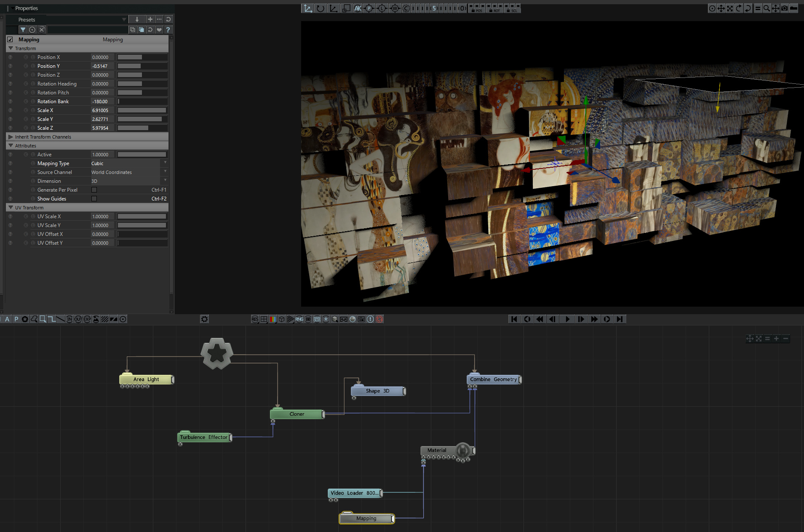Select the Combine Geometry node
Viewport: 804px width, 532px height.
494,380
